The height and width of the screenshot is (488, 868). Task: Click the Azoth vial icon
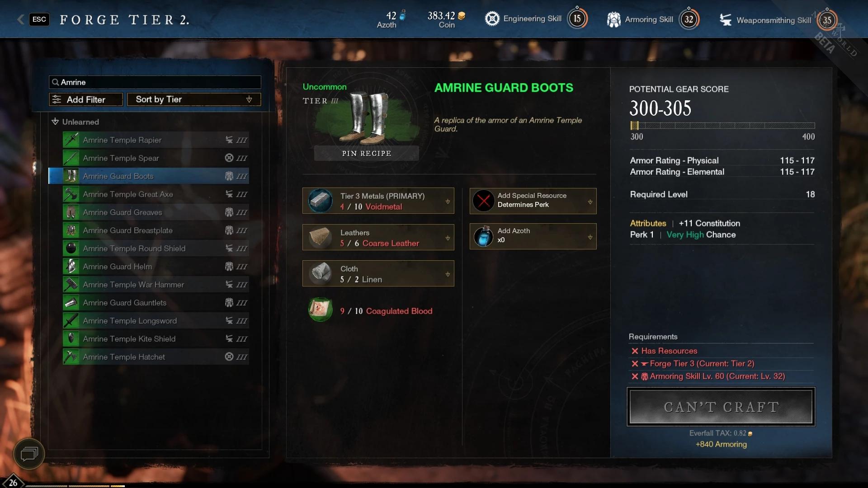click(x=483, y=236)
